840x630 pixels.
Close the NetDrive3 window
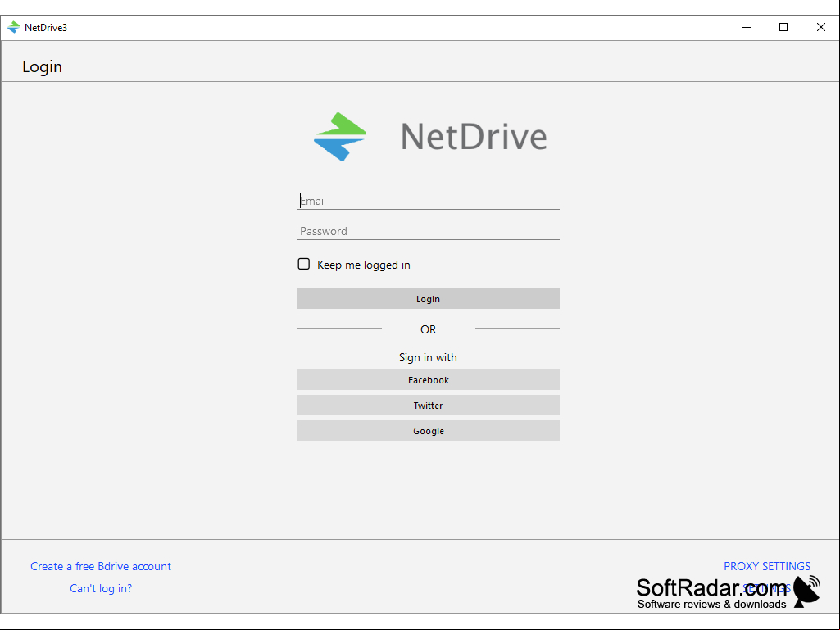pos(820,27)
